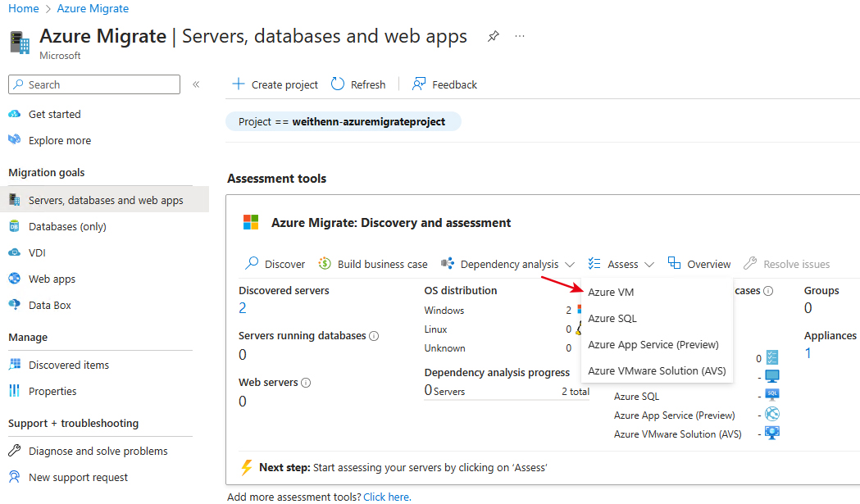Choose Azure SQL from Assess menu
860x504 pixels.
(612, 319)
